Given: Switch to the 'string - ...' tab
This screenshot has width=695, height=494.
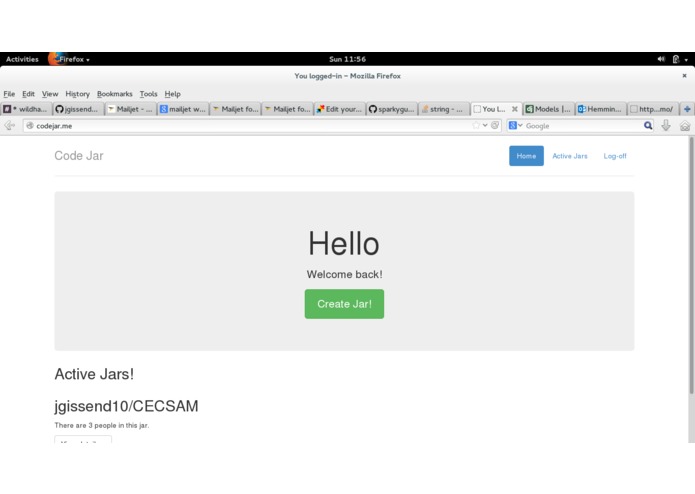Looking at the screenshot, I should (x=444, y=109).
